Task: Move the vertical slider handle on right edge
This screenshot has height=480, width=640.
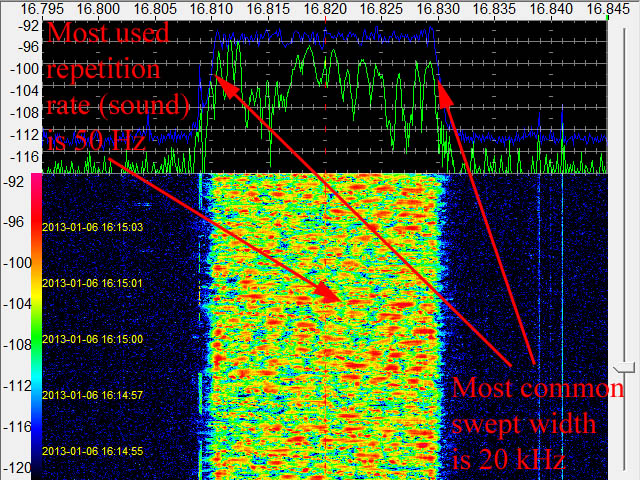Action: click(624, 367)
